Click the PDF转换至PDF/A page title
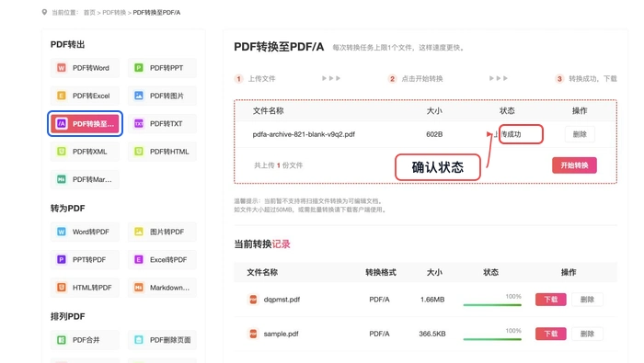Screen dimensions: 644x363 pos(279,47)
